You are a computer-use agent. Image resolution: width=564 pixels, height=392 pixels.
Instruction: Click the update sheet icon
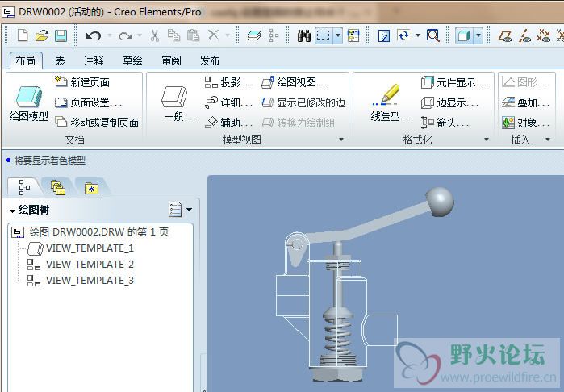(384, 35)
